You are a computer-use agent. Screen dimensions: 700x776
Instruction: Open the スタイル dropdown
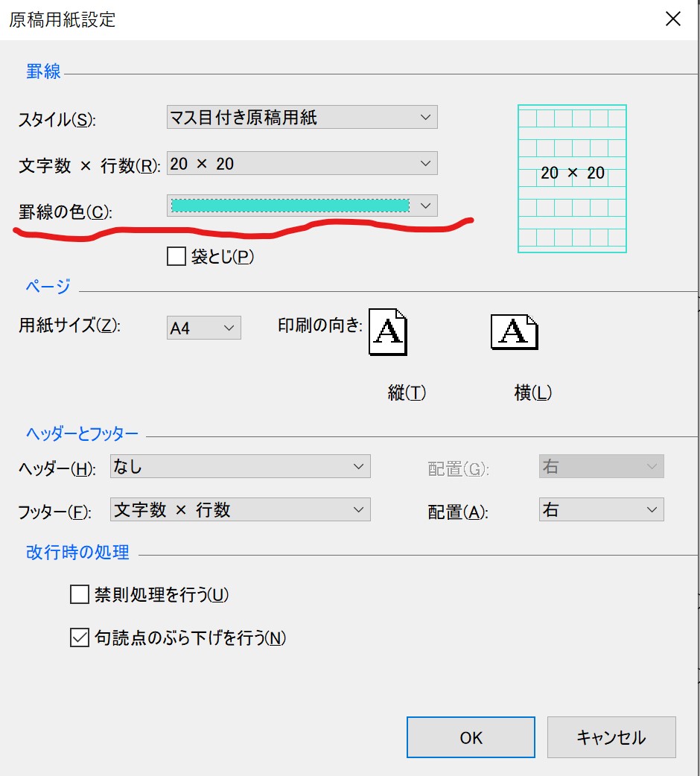coord(302,117)
